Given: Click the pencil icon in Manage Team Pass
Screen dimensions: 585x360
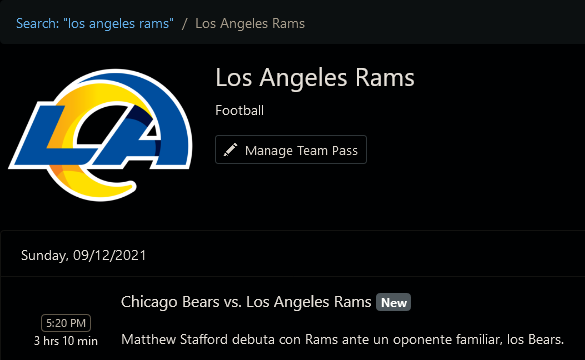Looking at the screenshot, I should 230,150.
